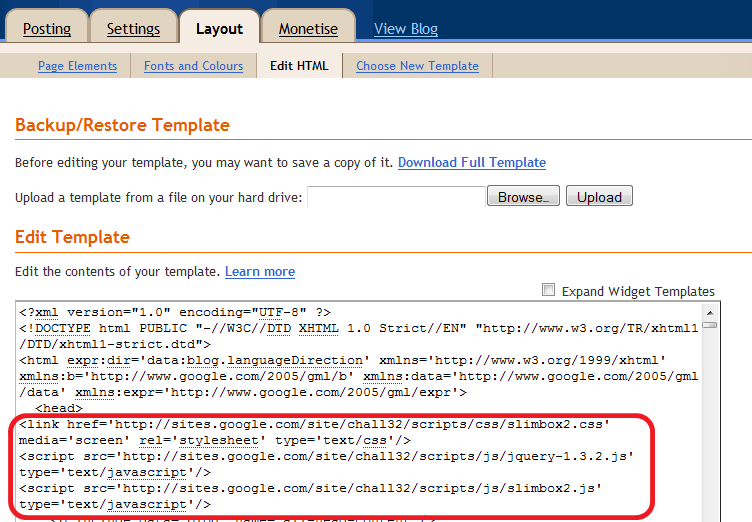This screenshot has height=522, width=752.
Task: Click the <head> line in template code
Action: coord(59,408)
